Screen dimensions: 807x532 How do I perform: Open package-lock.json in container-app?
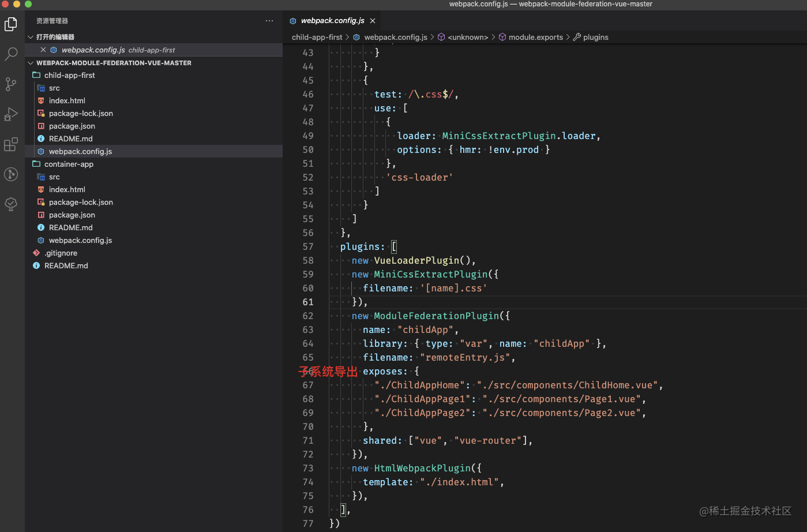[x=153, y=202]
